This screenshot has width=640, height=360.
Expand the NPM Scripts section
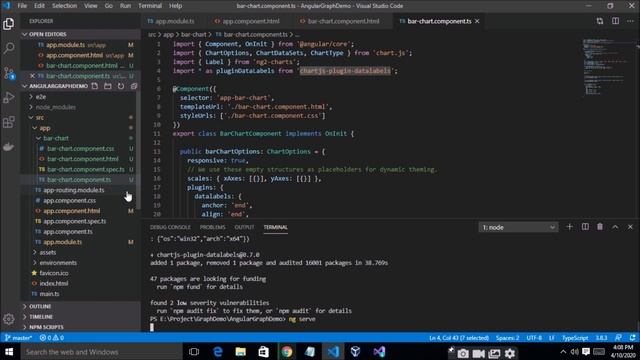(46, 327)
